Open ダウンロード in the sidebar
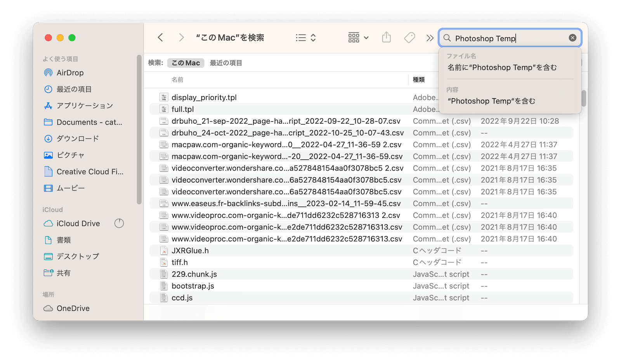 click(x=72, y=138)
